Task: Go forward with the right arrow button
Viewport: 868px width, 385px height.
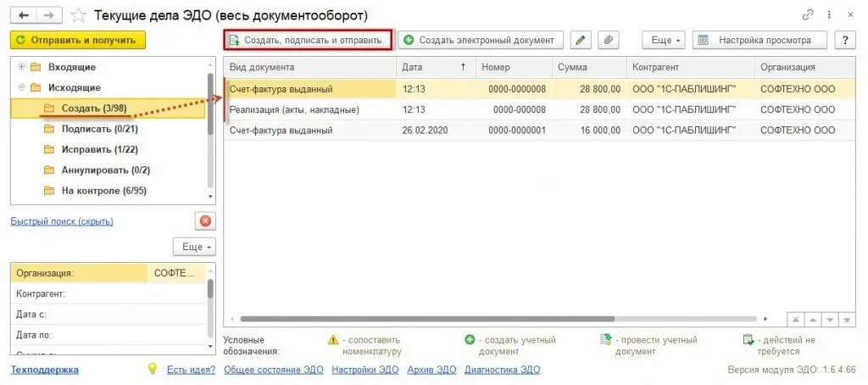Action: pyautogui.click(x=49, y=15)
